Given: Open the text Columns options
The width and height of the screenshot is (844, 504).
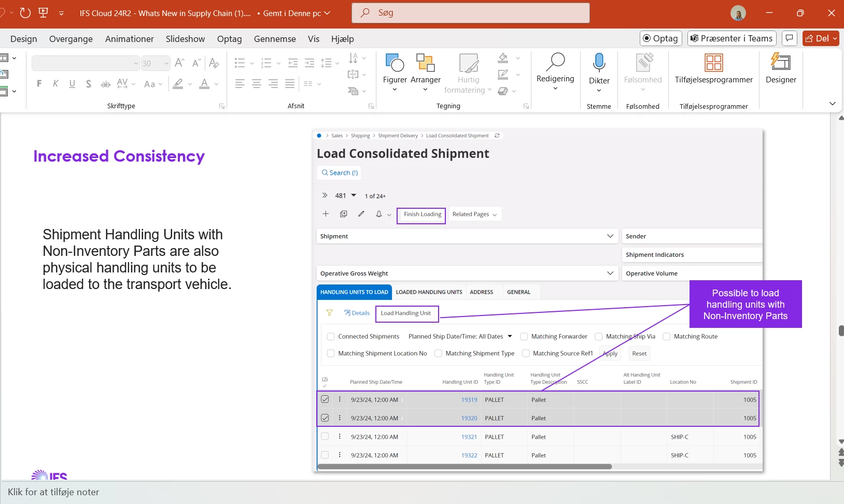Looking at the screenshot, I should 312,83.
